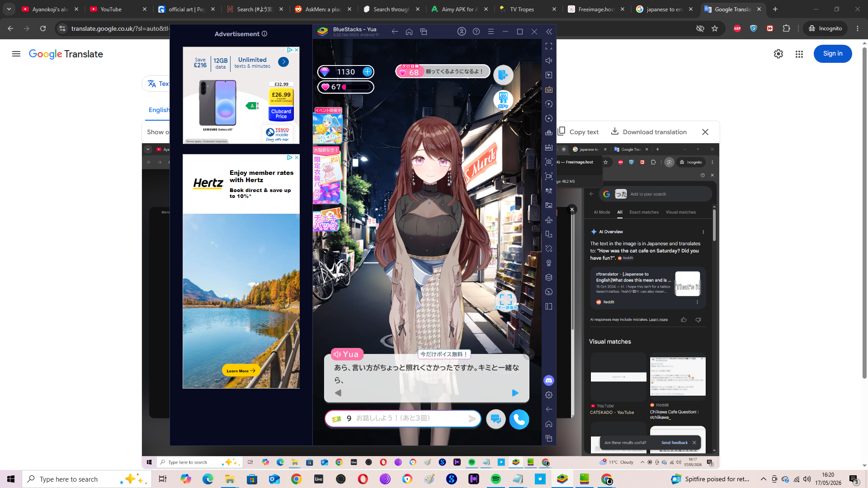Click the game's blue exit door icon
Viewport: 868px width, 488px height.
pyautogui.click(x=503, y=75)
